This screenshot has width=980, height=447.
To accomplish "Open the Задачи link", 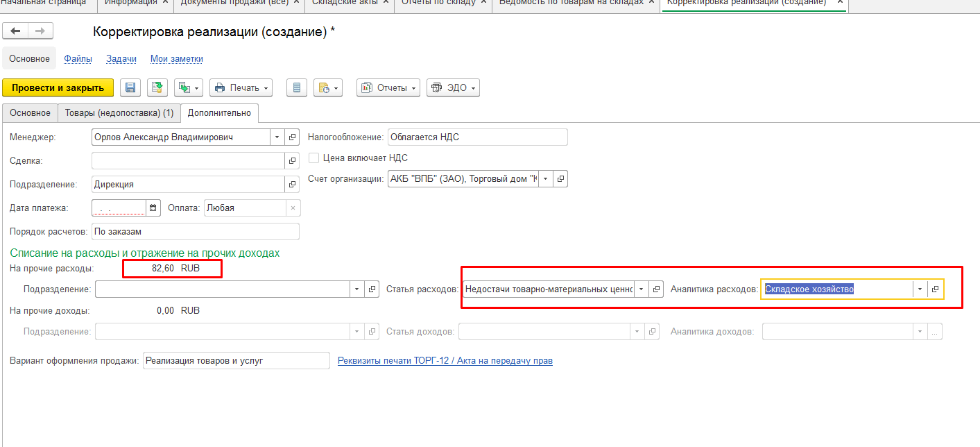I will (x=121, y=59).
